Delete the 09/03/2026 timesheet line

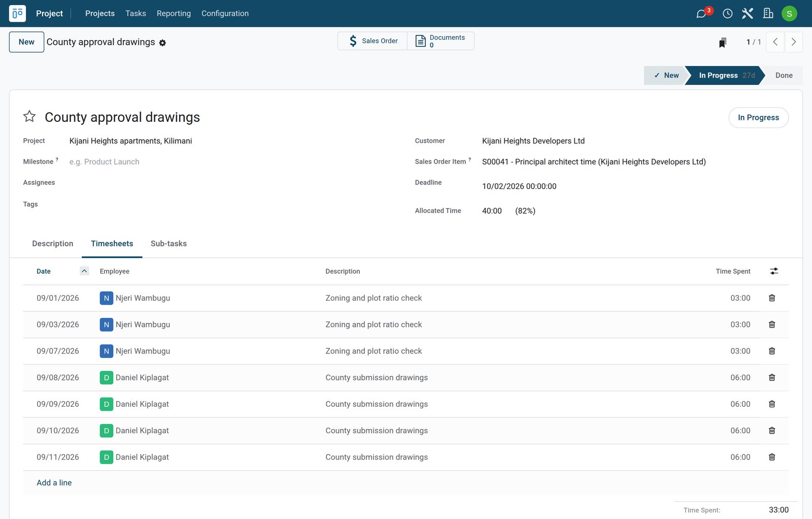click(x=772, y=325)
